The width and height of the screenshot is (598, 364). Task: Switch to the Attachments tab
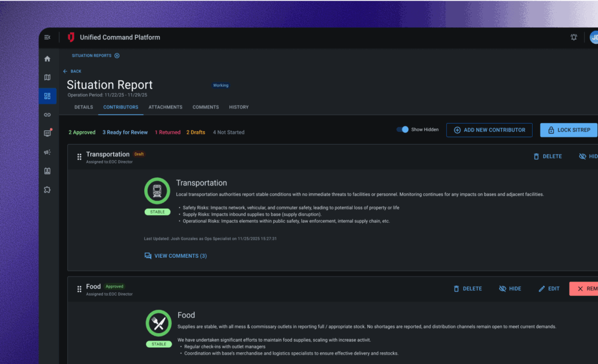point(165,107)
